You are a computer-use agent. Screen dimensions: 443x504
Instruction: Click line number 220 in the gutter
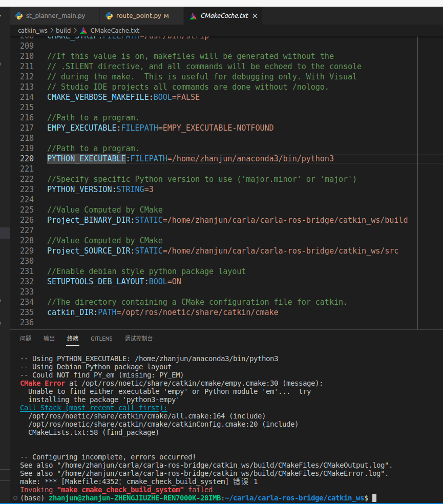tap(27, 159)
